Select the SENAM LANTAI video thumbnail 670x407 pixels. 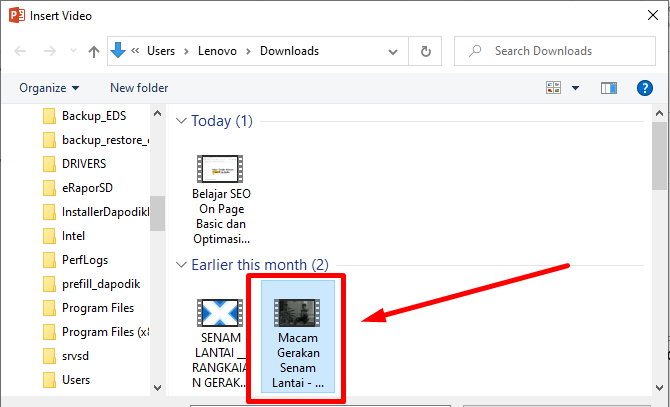tap(220, 313)
